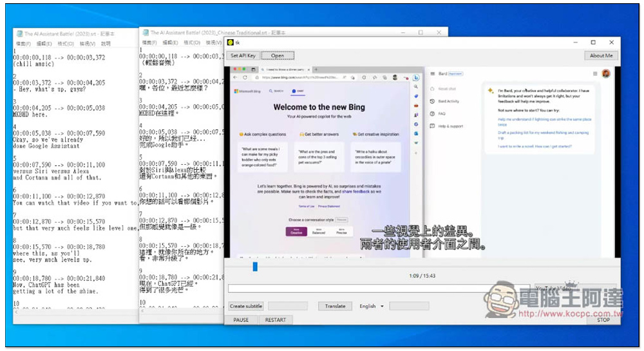Click the Bard Activity history icon in video
Viewport: 644px width, 351px height.
[x=432, y=101]
